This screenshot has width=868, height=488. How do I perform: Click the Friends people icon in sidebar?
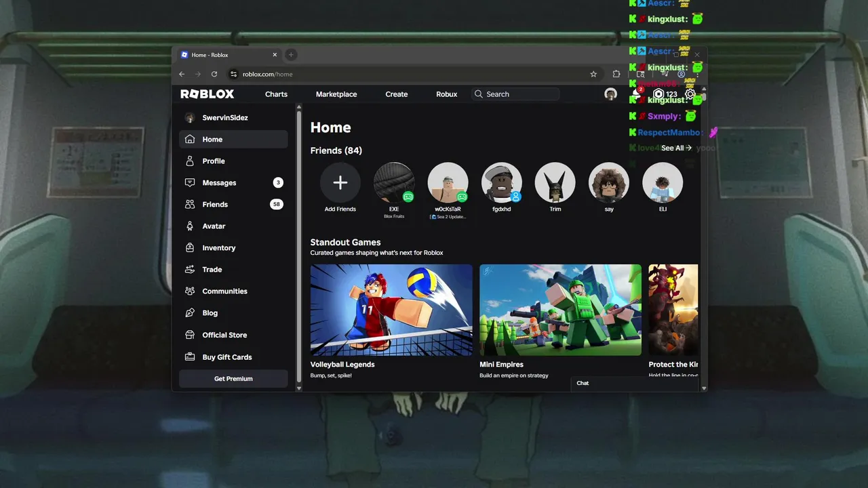coord(190,204)
